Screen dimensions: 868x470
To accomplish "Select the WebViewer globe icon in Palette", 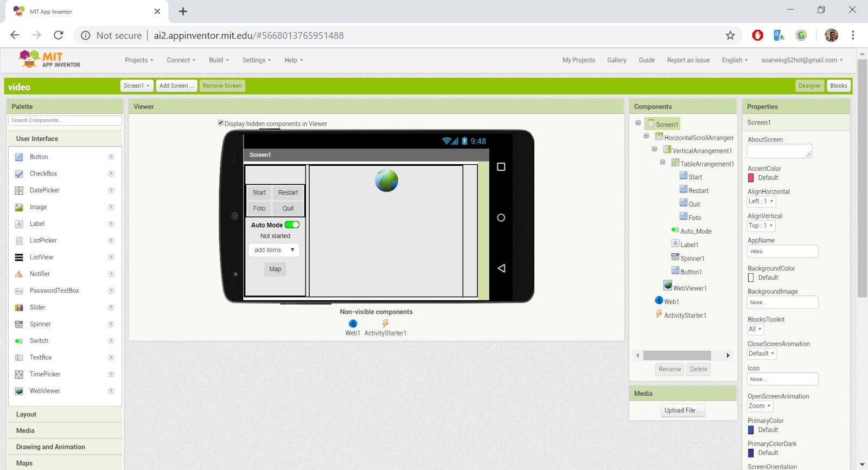I will (x=19, y=391).
